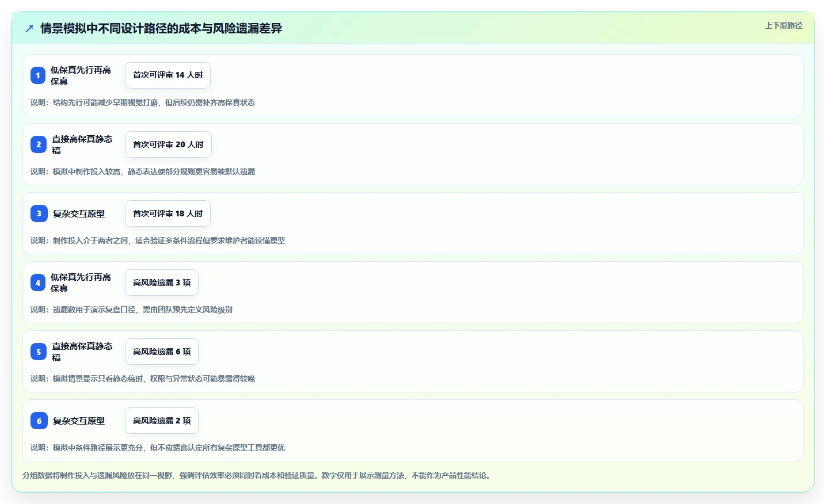Click row 5 label 直接高保真静态稿
This screenshot has width=826, height=504.
82,352
